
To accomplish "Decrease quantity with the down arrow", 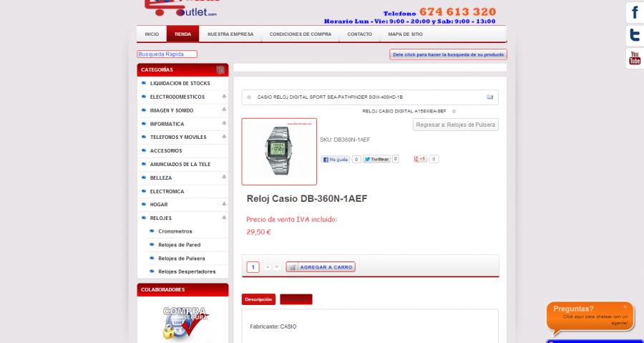I will [x=277, y=267].
